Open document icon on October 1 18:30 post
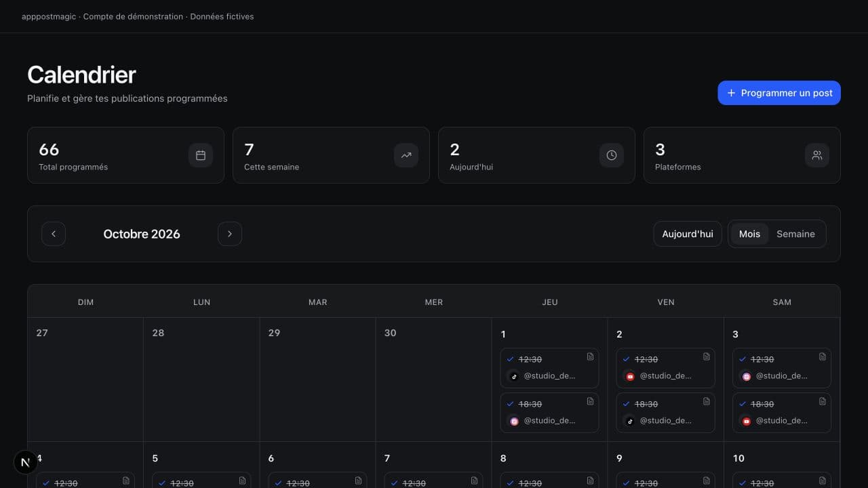This screenshot has height=488, width=868. point(590,401)
